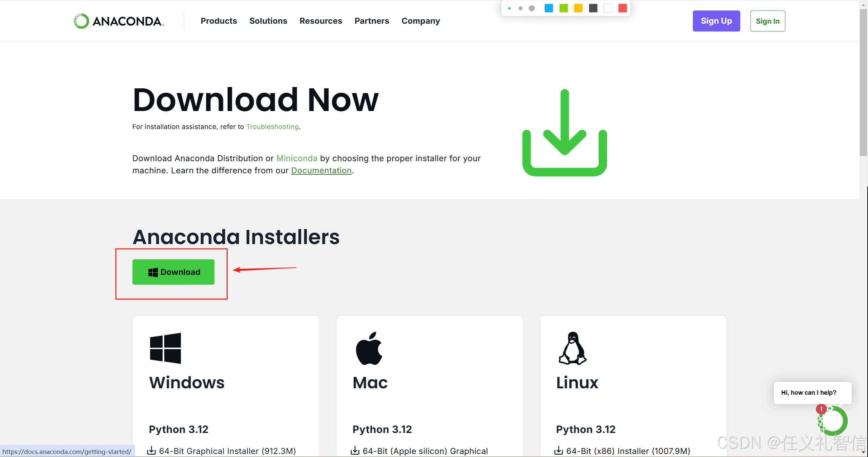Open the Company menu item
Screen dimensions: 868x457
tap(420, 21)
